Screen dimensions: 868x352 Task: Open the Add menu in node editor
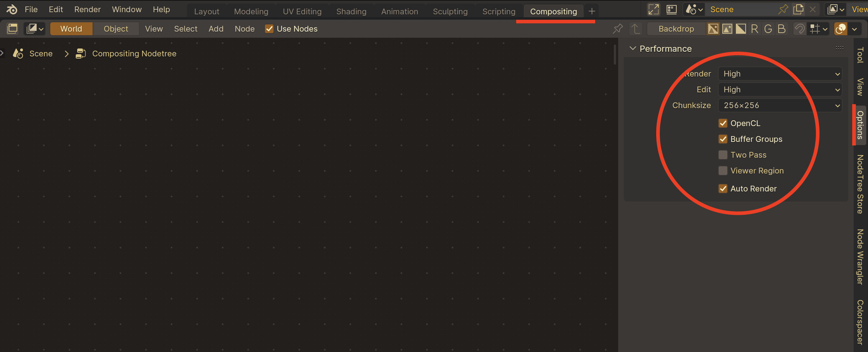coord(216,29)
